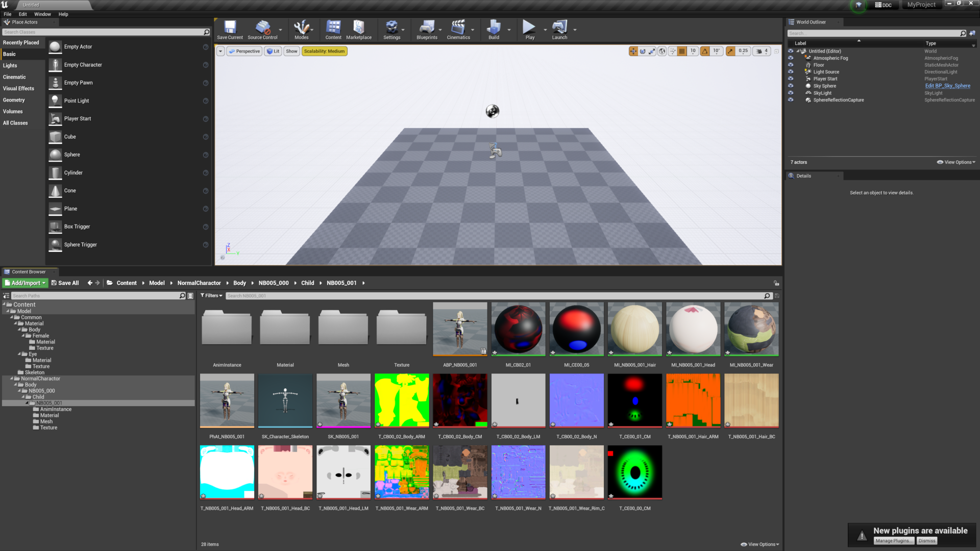Image resolution: width=980 pixels, height=551 pixels.
Task: Hide the Floor actor in outliner
Action: [x=791, y=65]
